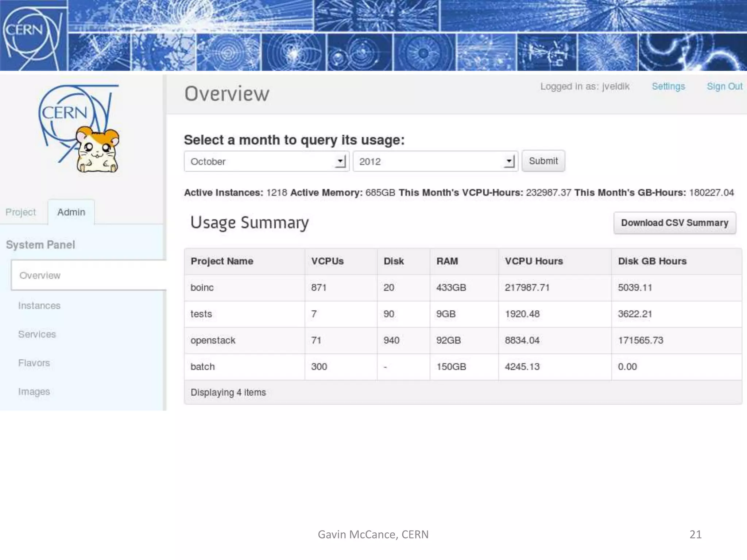
Task: Select the Admin tab
Action: (x=71, y=212)
